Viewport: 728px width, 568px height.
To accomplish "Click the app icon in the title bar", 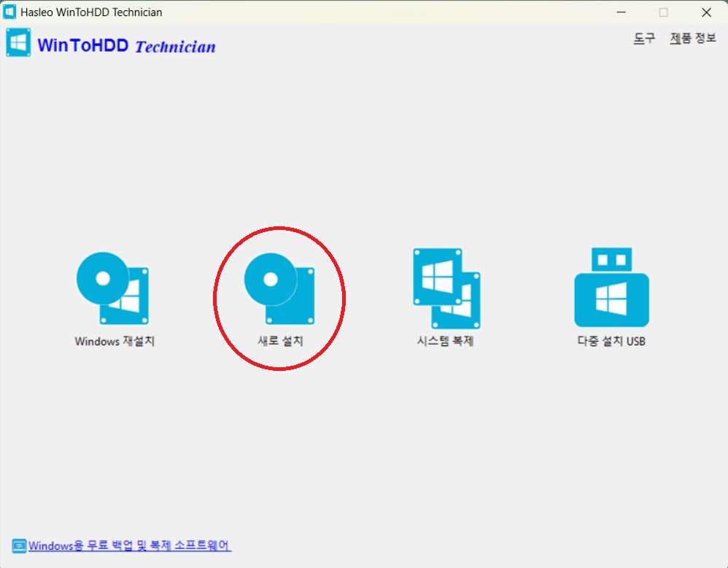I will click(x=9, y=12).
